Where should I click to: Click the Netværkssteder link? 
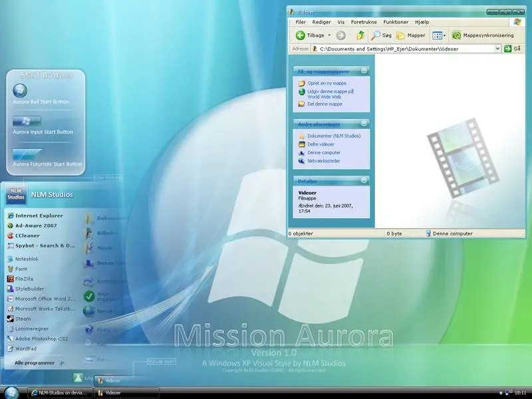click(323, 161)
